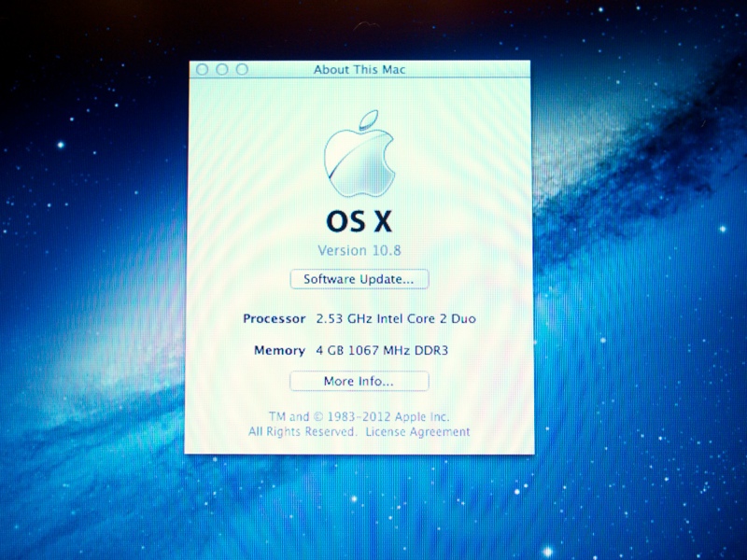Open the License Agreement link

pyautogui.click(x=417, y=431)
